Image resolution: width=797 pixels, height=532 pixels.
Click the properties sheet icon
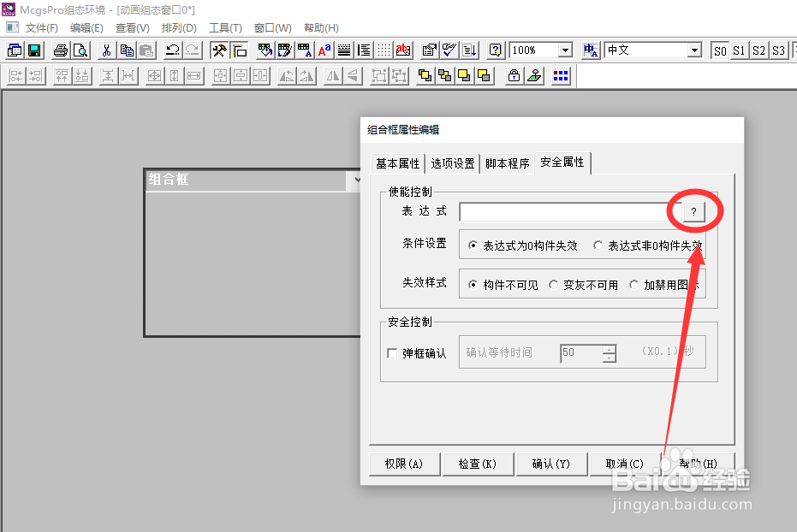(430, 50)
